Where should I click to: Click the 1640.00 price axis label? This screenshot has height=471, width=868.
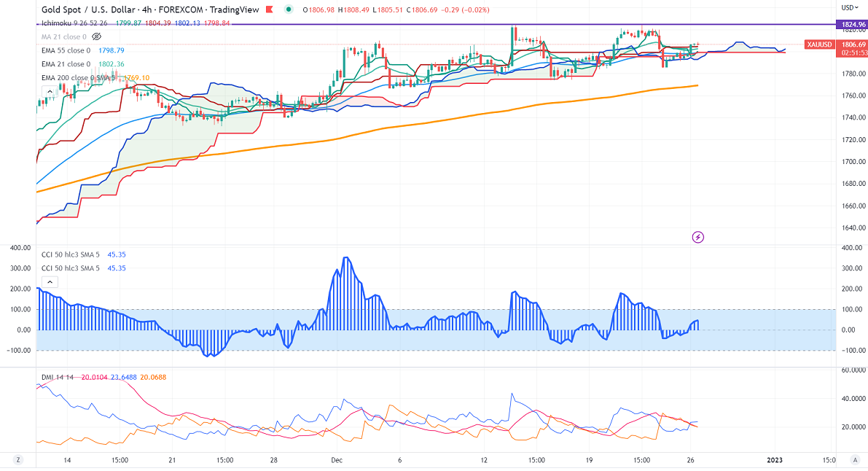[853, 227]
